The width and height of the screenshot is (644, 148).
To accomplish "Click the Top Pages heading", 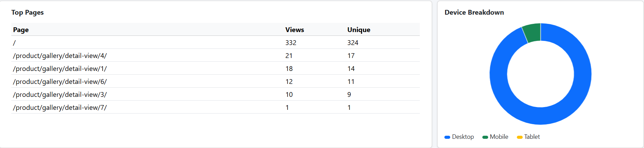I will pyautogui.click(x=27, y=13).
